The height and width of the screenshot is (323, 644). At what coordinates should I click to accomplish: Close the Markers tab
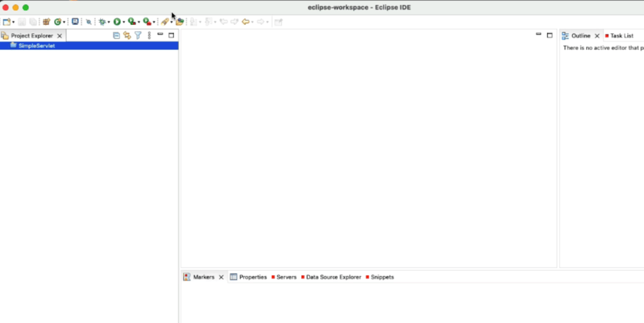(221, 277)
